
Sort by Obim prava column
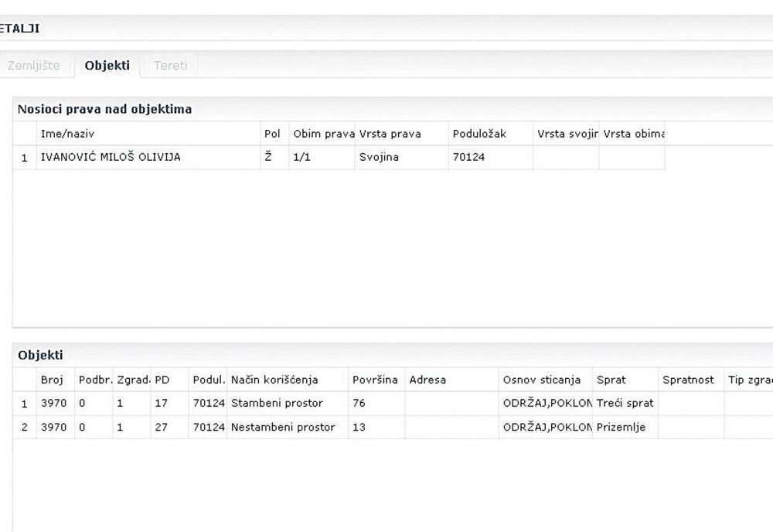tap(323, 134)
